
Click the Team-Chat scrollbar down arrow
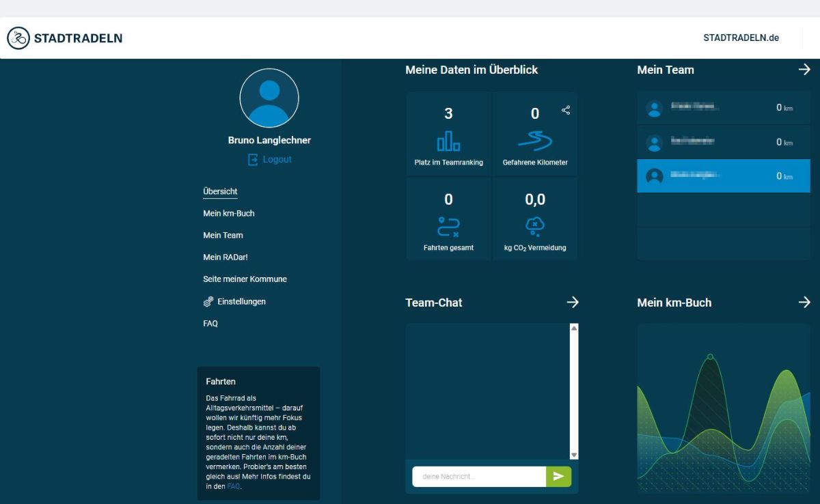point(574,455)
